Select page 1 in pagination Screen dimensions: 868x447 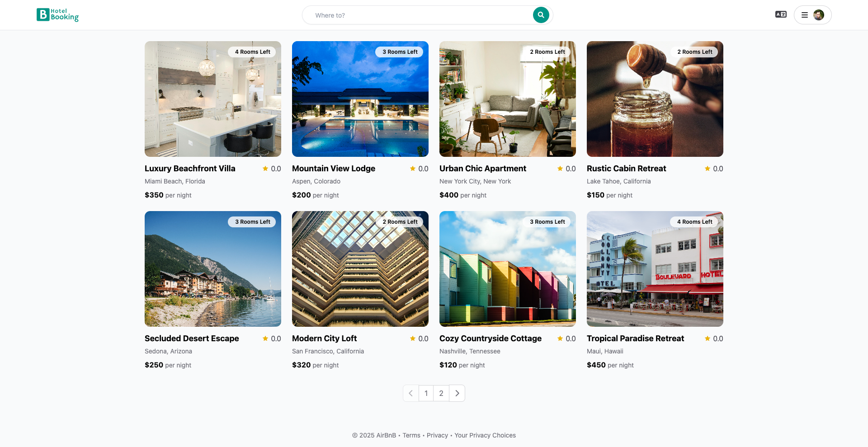426,393
